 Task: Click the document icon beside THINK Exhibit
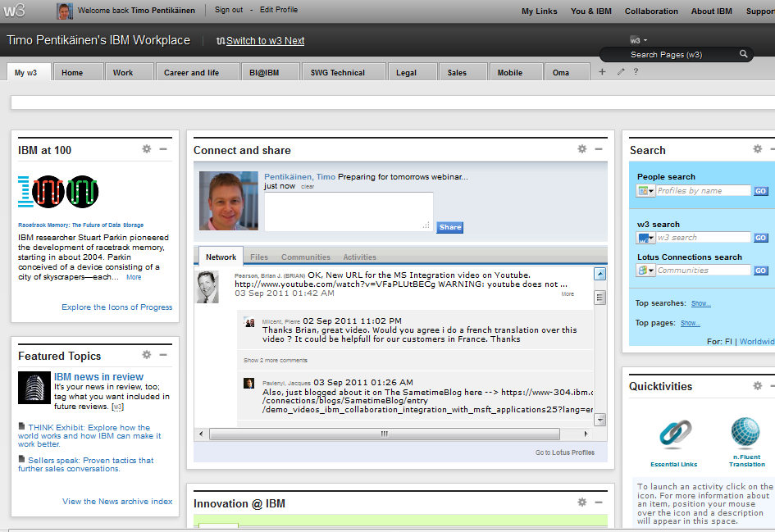(22, 426)
